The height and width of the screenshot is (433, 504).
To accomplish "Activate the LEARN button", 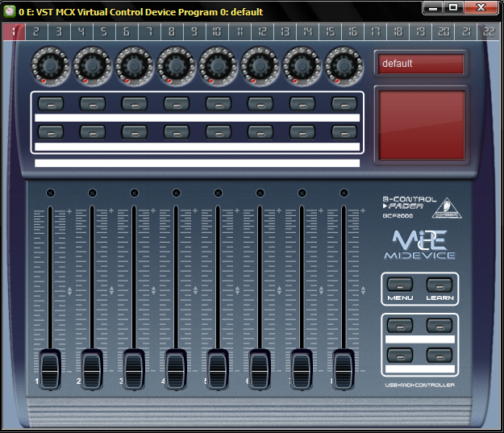I will click(x=439, y=285).
